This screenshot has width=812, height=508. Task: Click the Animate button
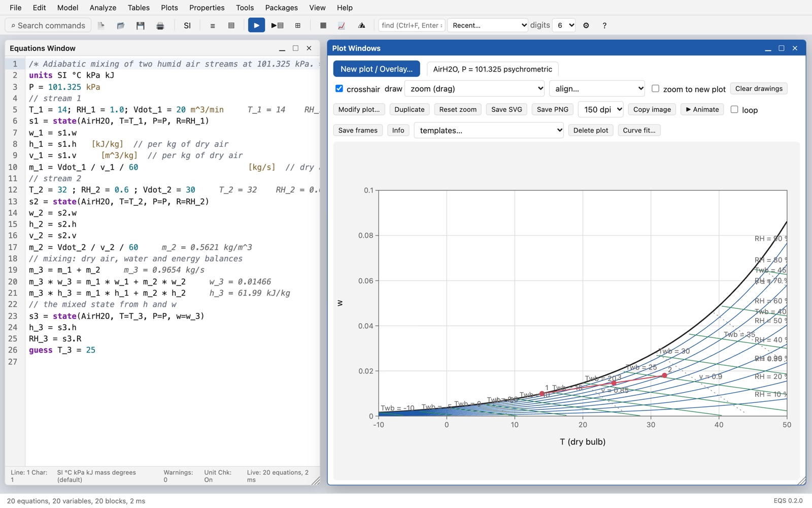[702, 110]
